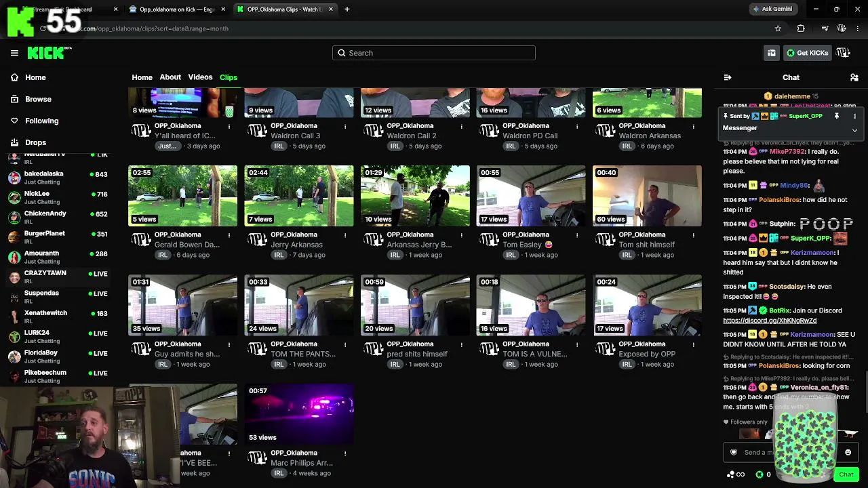Select the channel Clips tab

point(229,77)
